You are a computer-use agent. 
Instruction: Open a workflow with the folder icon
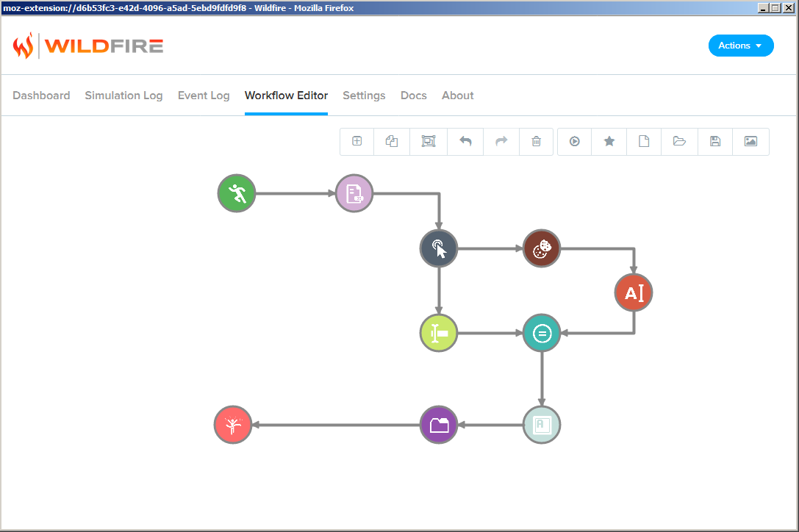tap(679, 142)
